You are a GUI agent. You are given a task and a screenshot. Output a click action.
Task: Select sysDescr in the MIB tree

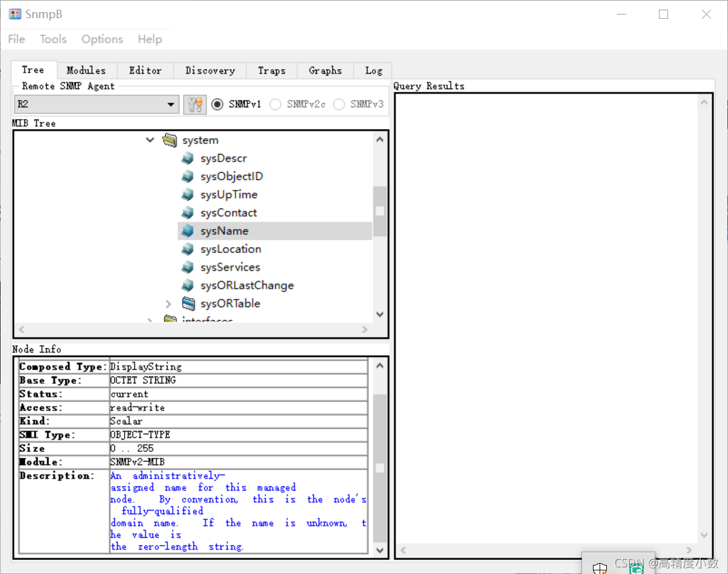click(x=223, y=159)
